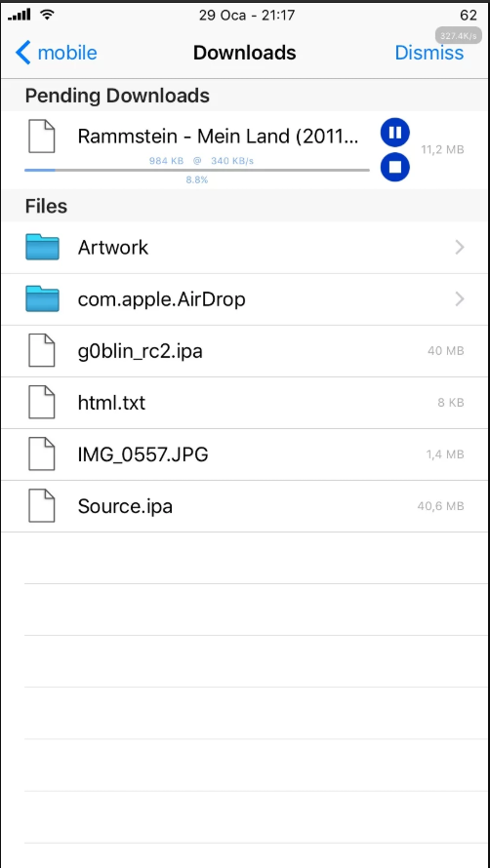Screen dimensions: 490x868
Task: Open the com.apple.AirDrop folder icon
Action: (42, 299)
